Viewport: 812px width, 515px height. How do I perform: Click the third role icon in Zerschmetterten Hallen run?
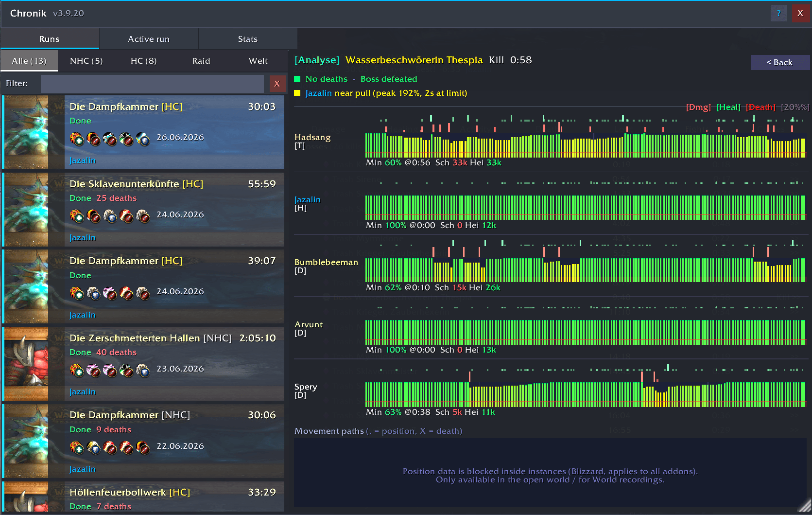(110, 371)
